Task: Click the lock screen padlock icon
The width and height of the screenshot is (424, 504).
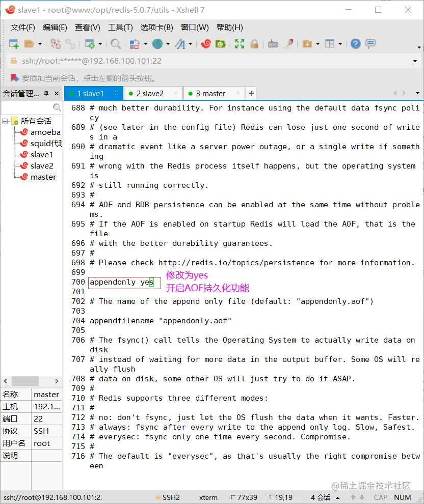Action: pos(254,44)
